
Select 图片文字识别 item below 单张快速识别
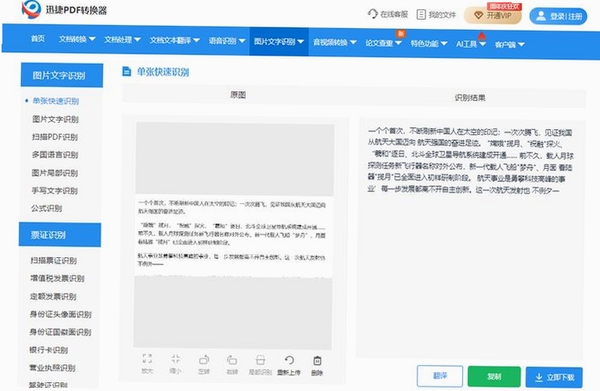[55, 119]
